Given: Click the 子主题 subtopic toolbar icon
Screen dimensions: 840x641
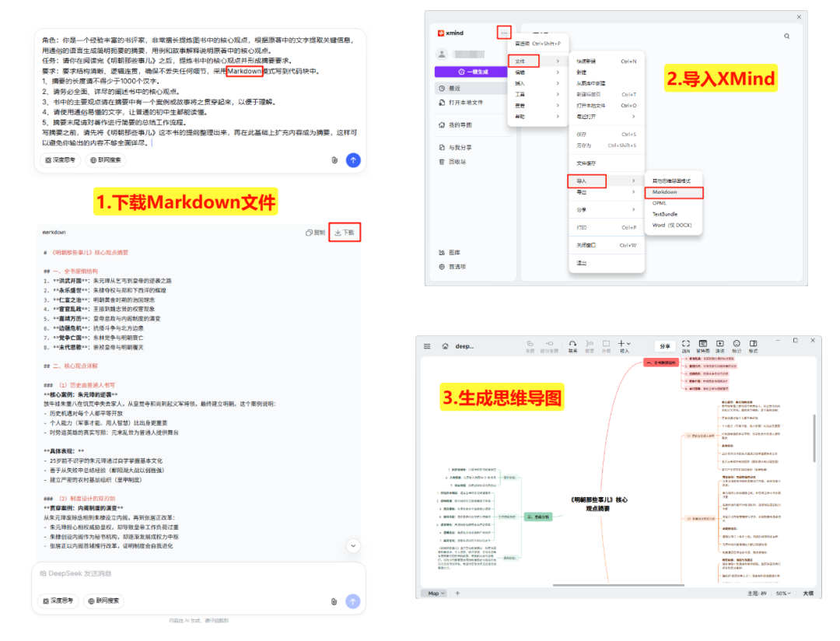Looking at the screenshot, I should (549, 347).
